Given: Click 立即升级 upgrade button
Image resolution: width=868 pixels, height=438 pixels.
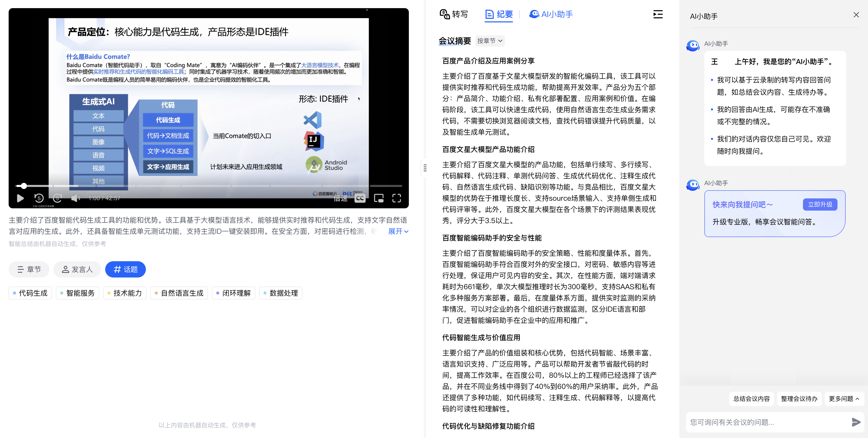Looking at the screenshot, I should click(820, 204).
